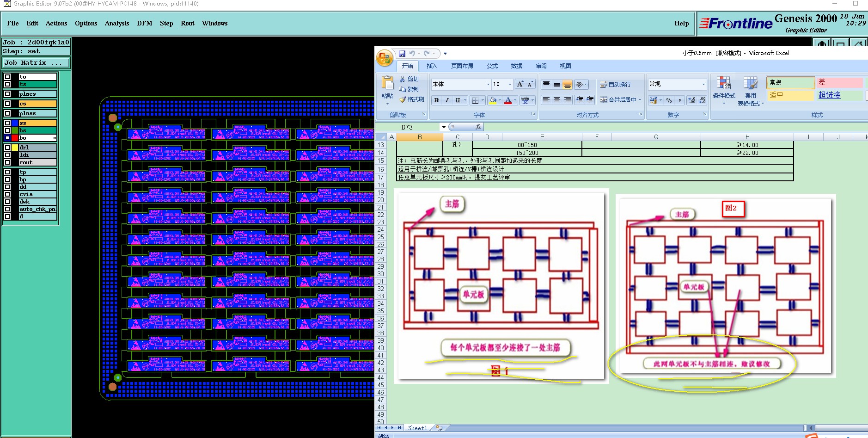This screenshot has height=438, width=868.
Task: Click the Help menu button in Genesis
Action: 682,23
